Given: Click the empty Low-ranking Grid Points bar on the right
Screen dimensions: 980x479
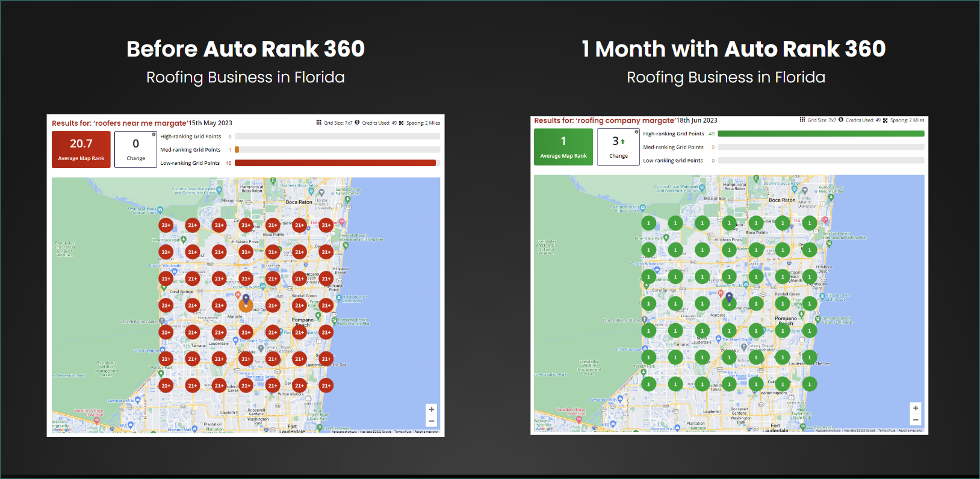Looking at the screenshot, I should point(821,161).
